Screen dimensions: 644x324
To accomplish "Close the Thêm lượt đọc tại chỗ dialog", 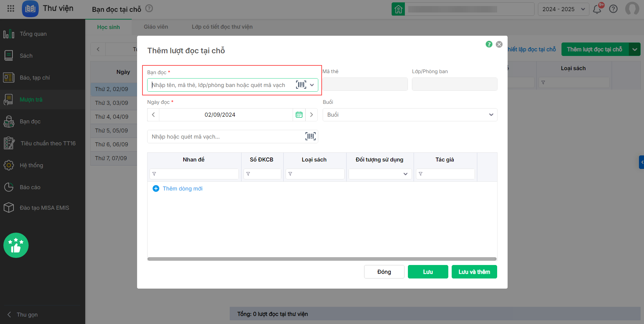I will 499,44.
